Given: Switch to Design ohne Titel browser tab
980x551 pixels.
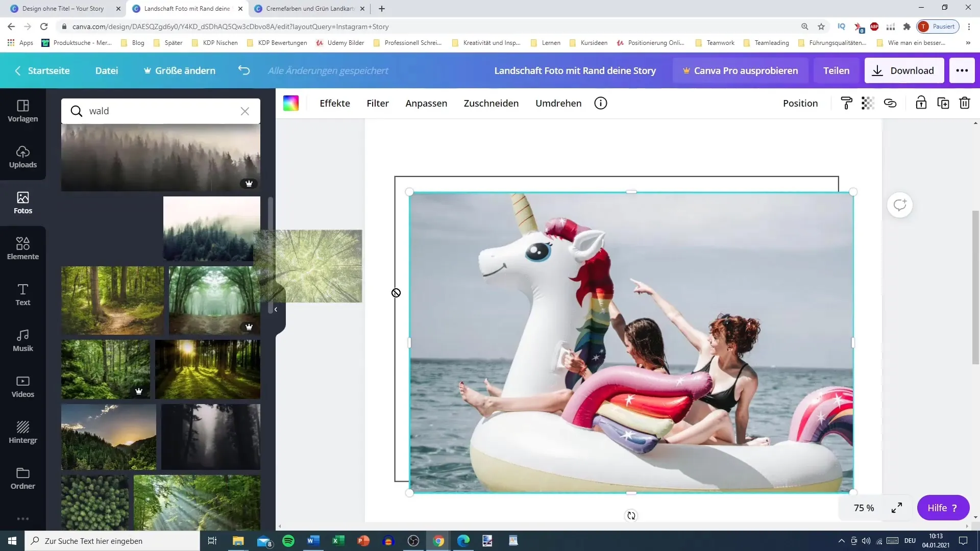Looking at the screenshot, I should (x=63, y=9).
